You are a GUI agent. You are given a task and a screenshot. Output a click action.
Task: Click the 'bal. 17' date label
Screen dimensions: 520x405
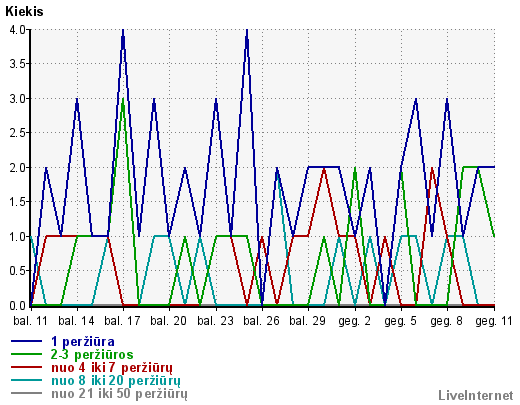coord(122,321)
